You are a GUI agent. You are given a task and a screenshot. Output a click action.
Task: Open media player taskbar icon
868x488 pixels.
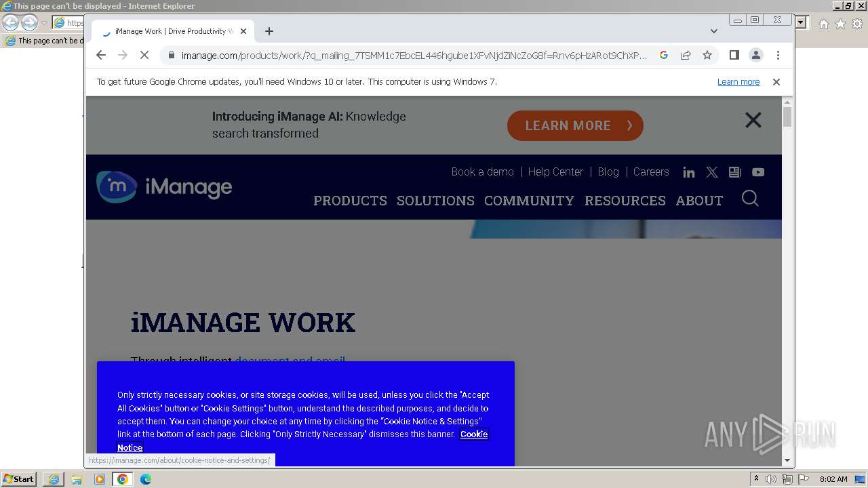click(100, 479)
